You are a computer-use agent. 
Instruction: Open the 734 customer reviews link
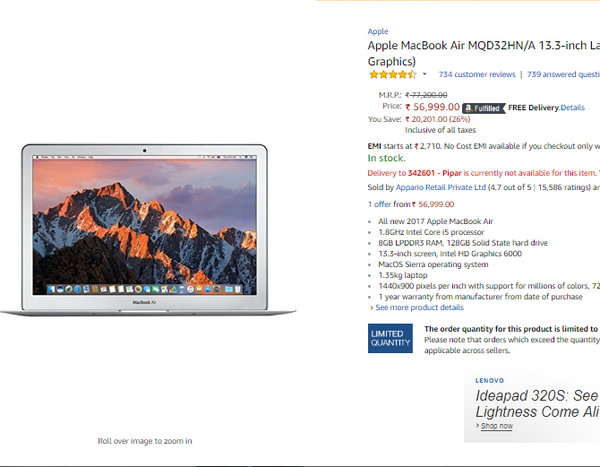click(x=477, y=74)
